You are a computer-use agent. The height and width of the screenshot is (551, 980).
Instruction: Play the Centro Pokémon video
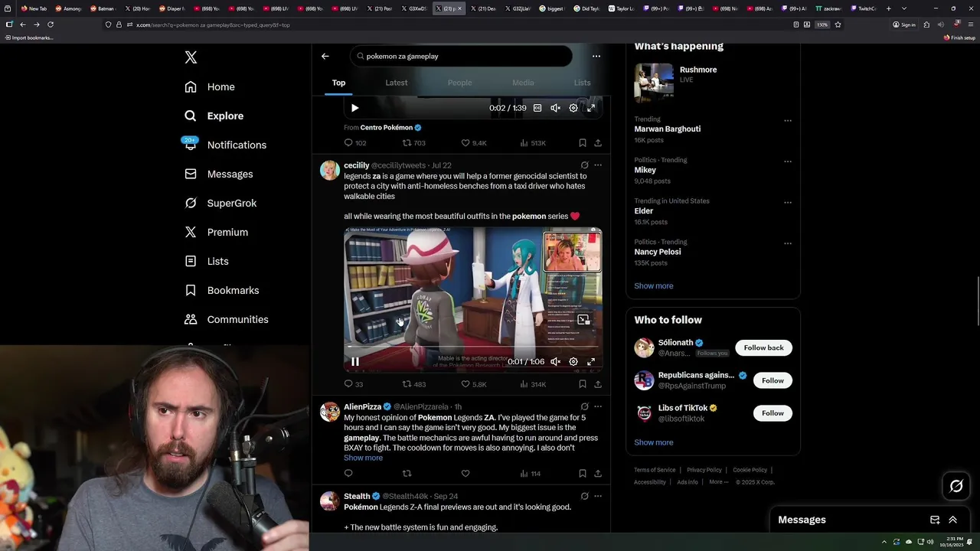[x=354, y=108]
